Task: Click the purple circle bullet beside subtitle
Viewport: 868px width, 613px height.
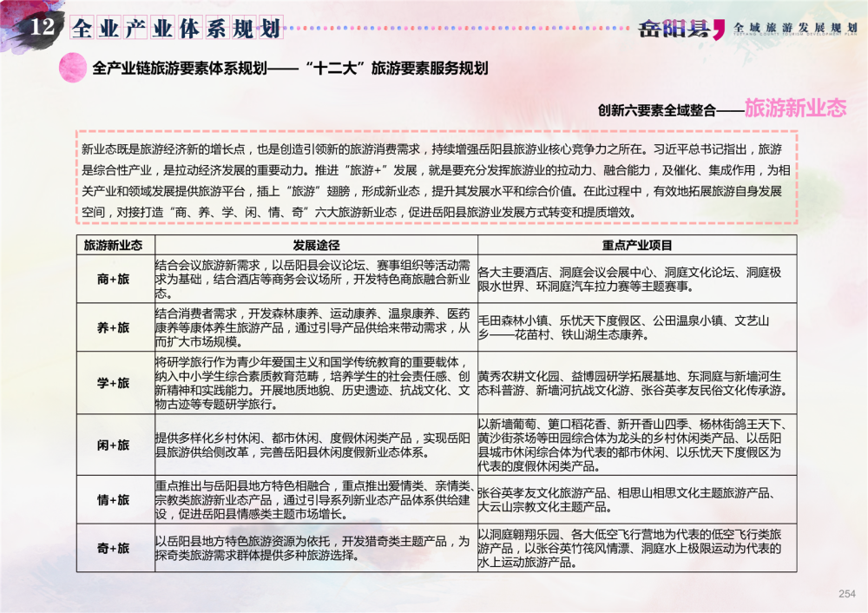Action: pos(72,69)
